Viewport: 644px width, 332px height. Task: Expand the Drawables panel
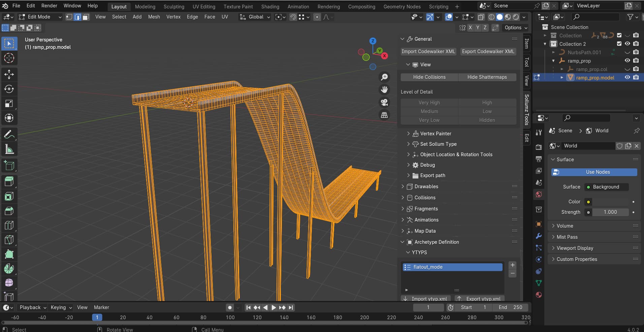pyautogui.click(x=426, y=187)
